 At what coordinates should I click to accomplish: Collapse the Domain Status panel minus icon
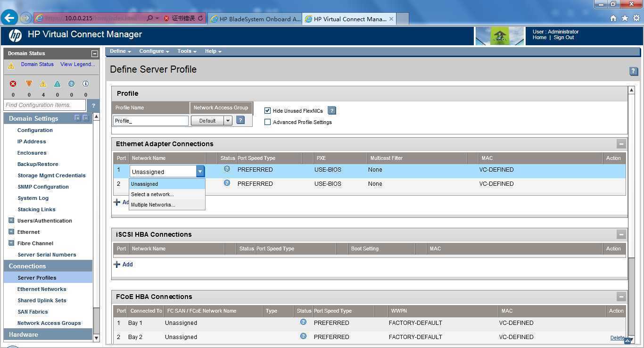(x=94, y=54)
